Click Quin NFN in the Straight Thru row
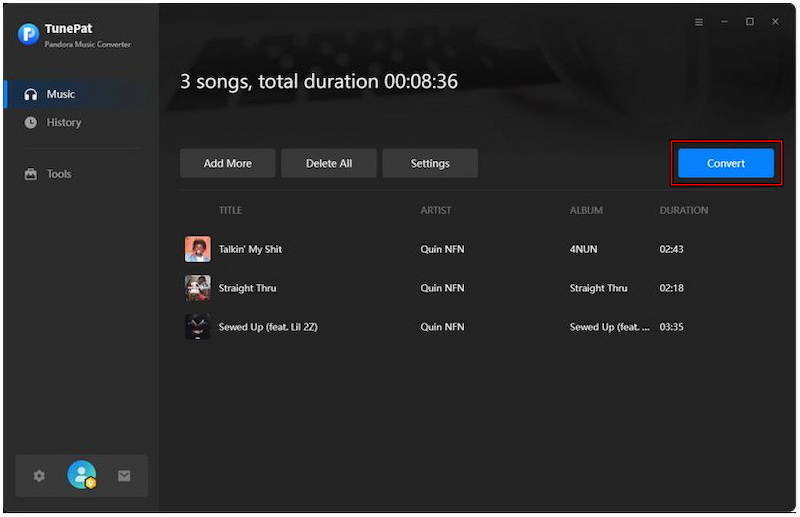800x517 pixels. pyautogui.click(x=442, y=288)
